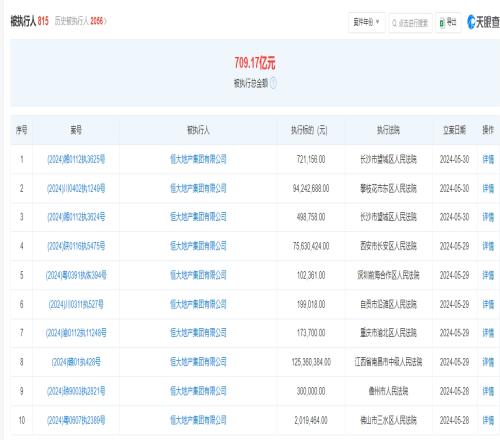Click the 天眼查 logo
Screen dimensions: 500x440
tap(483, 22)
